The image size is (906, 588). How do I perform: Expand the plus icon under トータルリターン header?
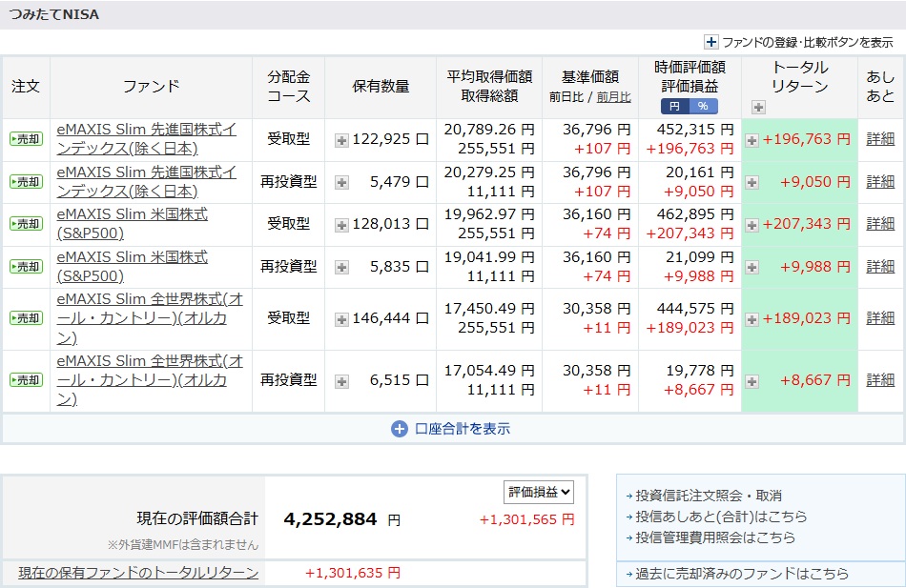(758, 107)
